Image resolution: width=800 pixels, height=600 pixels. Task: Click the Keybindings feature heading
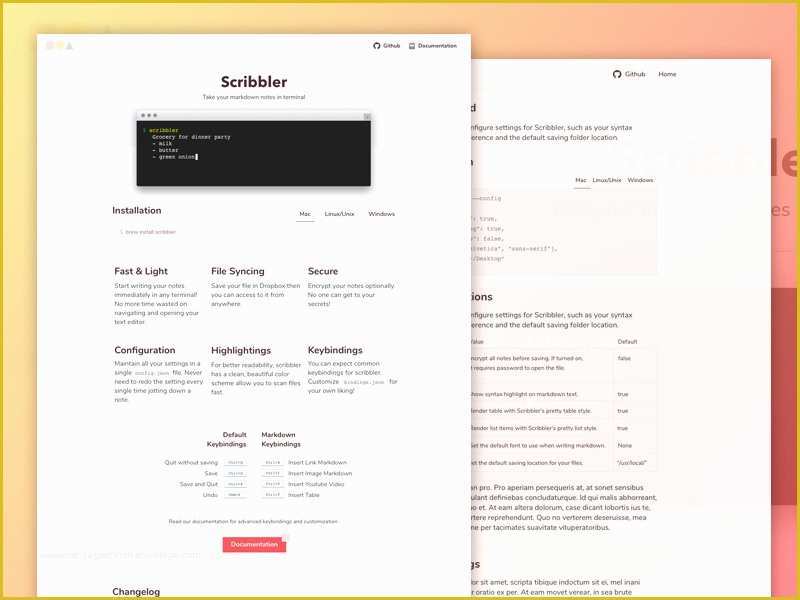[335, 350]
